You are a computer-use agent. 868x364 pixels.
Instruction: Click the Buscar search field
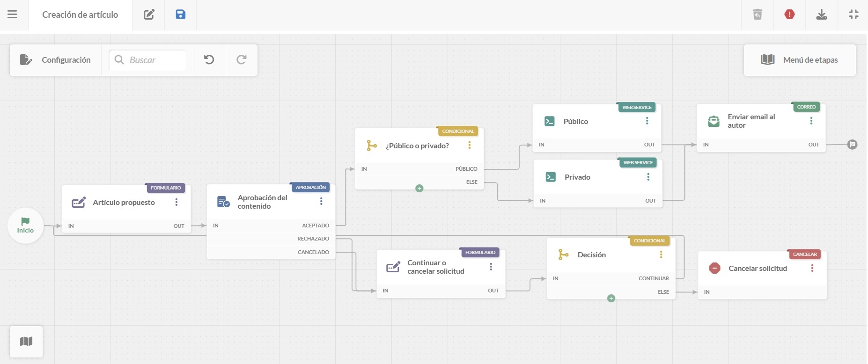coord(148,60)
